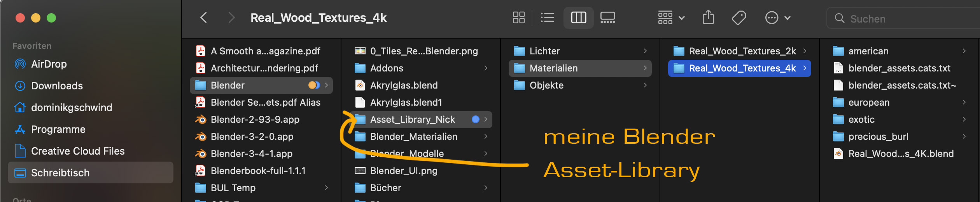Image resolution: width=980 pixels, height=202 pixels.
Task: Click the Share toolbar icon
Action: (x=708, y=17)
